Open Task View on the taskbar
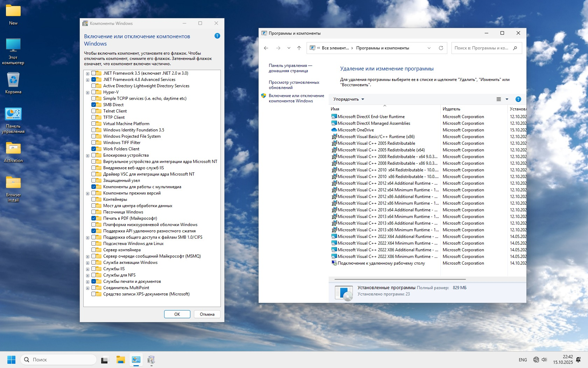 pos(105,360)
